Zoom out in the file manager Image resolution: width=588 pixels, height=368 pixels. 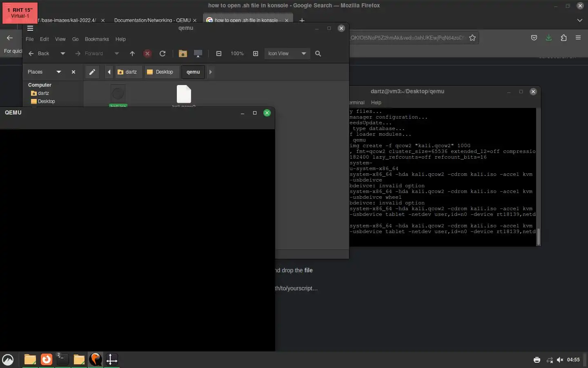pyautogui.click(x=219, y=54)
